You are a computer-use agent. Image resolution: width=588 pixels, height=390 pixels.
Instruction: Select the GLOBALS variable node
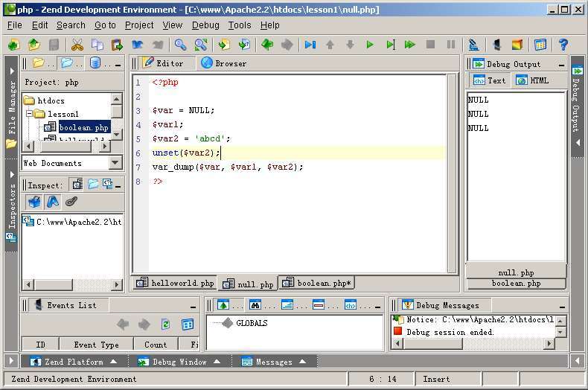(x=252, y=323)
